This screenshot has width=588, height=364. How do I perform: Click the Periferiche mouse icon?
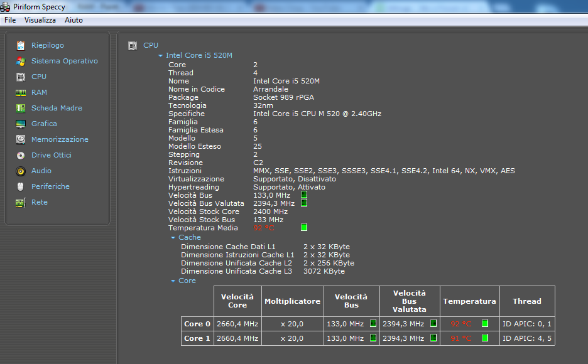point(21,186)
